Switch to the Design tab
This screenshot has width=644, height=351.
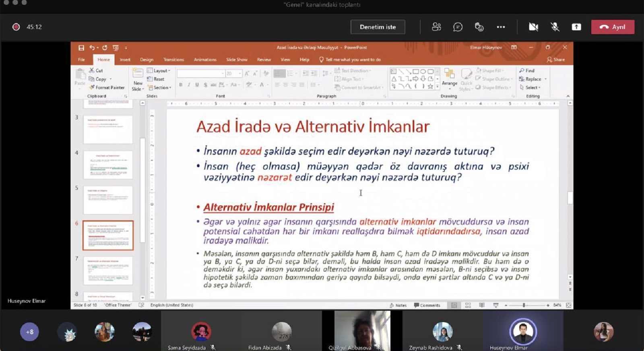[x=147, y=60]
